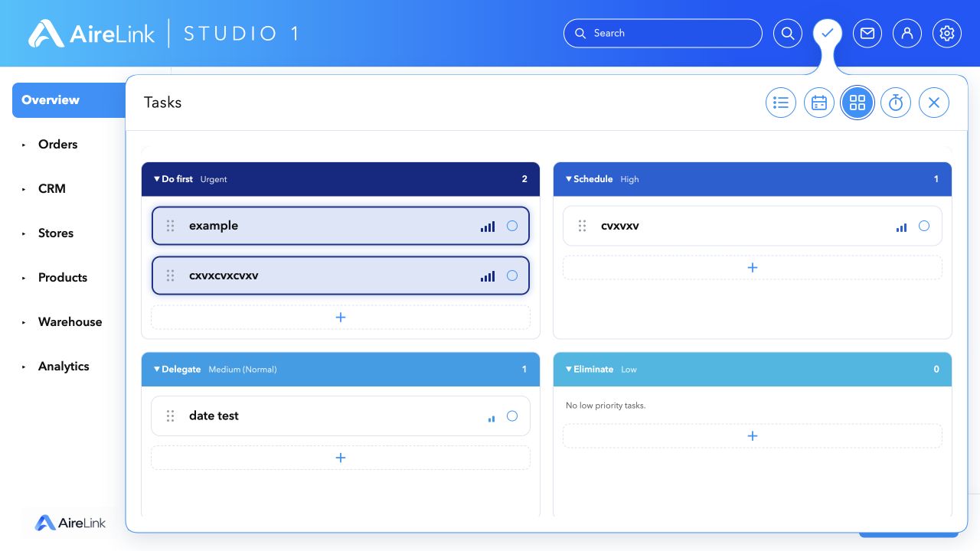Screen dimensions: 980x551
Task: Add a task to 'Eliminate'
Action: 753,436
